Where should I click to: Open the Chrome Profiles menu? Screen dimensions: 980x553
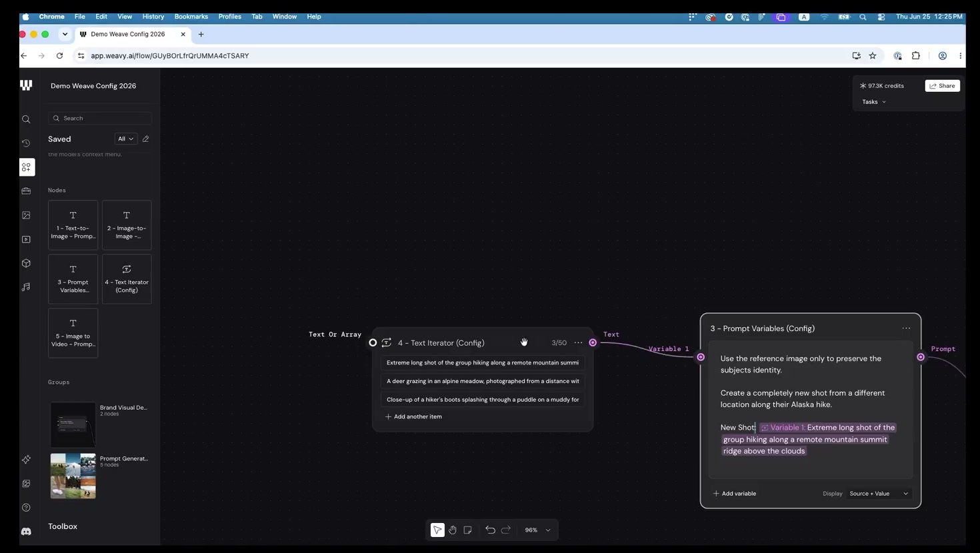click(229, 17)
